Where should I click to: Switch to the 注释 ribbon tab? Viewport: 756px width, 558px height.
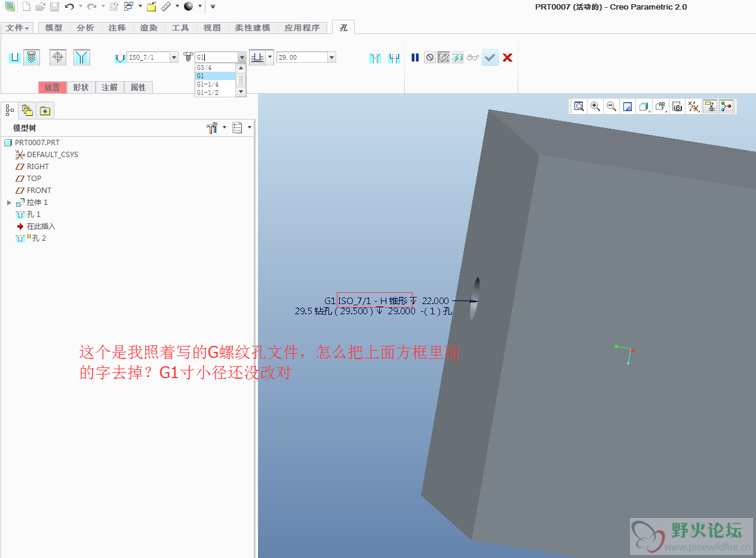click(117, 27)
